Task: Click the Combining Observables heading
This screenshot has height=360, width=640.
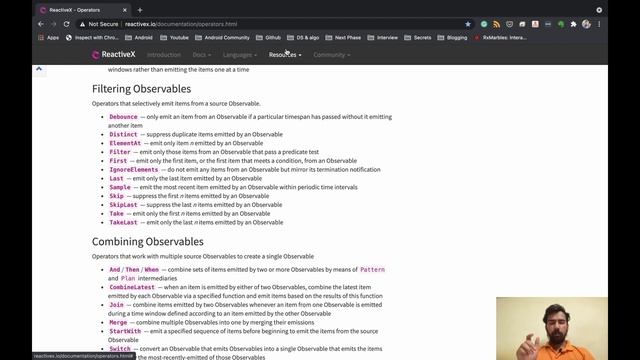Action: (147, 241)
